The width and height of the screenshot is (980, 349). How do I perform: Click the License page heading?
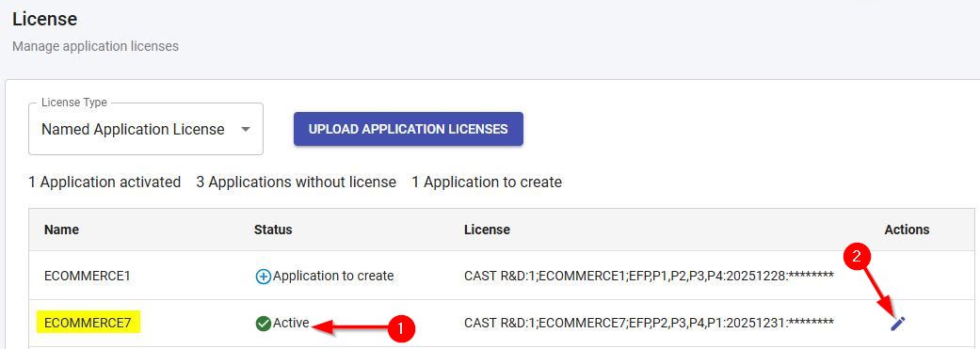(45, 19)
